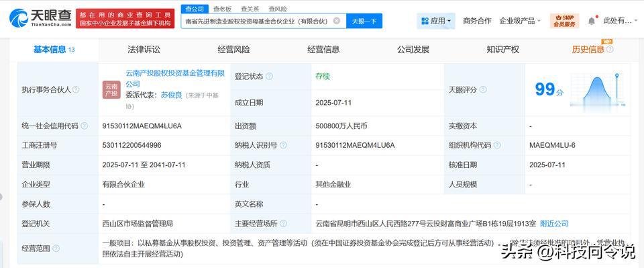The image size is (644, 268).
Task: Select the 查公司 search tab
Action: (195, 9)
